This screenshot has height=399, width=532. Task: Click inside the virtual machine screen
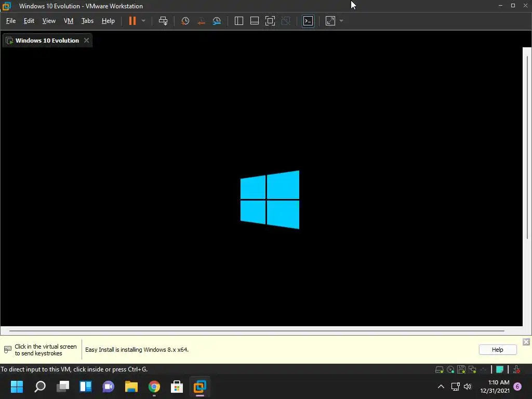coord(261,187)
